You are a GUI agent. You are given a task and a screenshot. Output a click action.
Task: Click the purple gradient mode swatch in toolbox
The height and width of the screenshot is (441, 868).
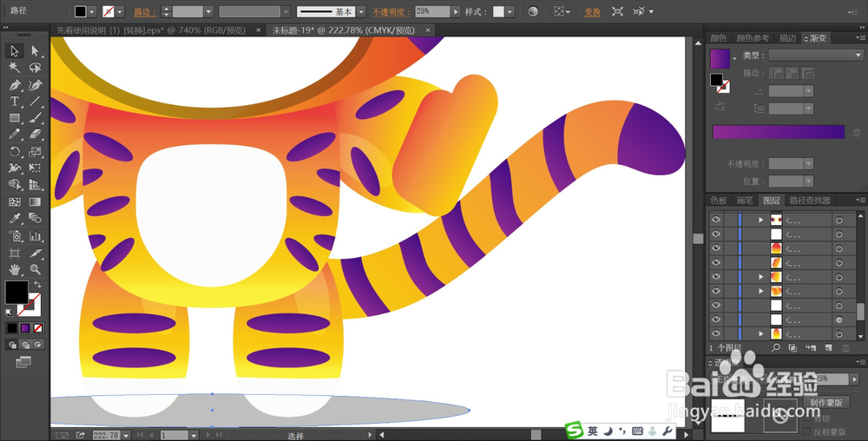click(x=25, y=328)
